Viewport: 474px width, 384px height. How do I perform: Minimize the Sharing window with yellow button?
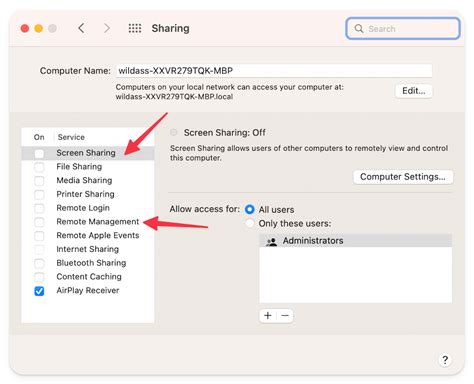[x=39, y=28]
